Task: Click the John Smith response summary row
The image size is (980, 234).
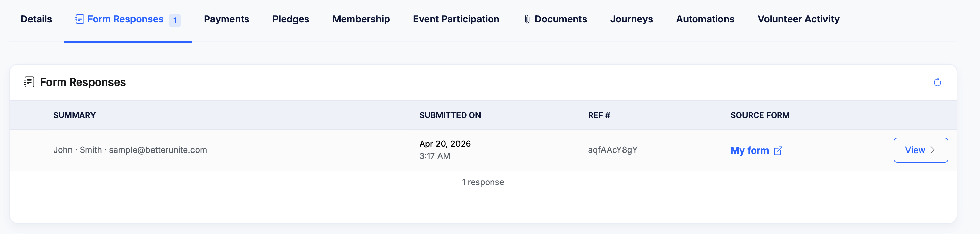Action: pyautogui.click(x=130, y=150)
